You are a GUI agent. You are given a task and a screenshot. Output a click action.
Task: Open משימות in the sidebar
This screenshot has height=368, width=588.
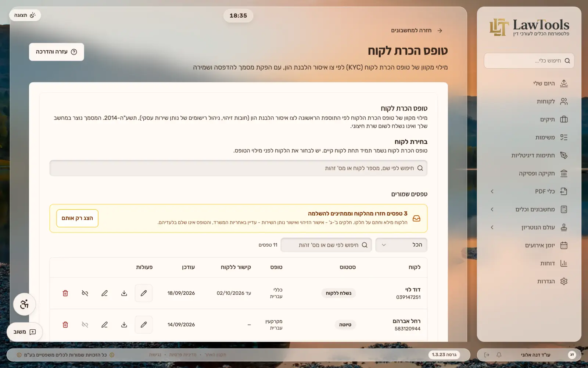pyautogui.click(x=529, y=138)
